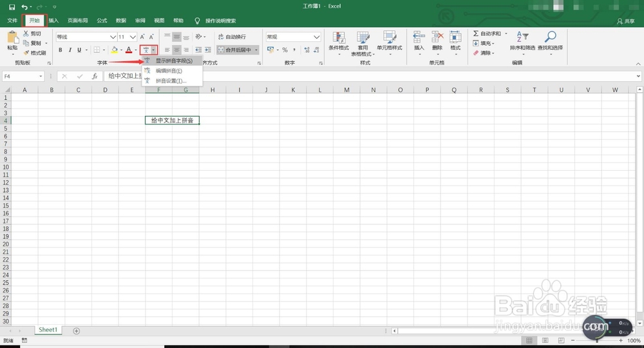644x348 pixels.
Task: Click the increase indent icon
Action: coord(208,50)
